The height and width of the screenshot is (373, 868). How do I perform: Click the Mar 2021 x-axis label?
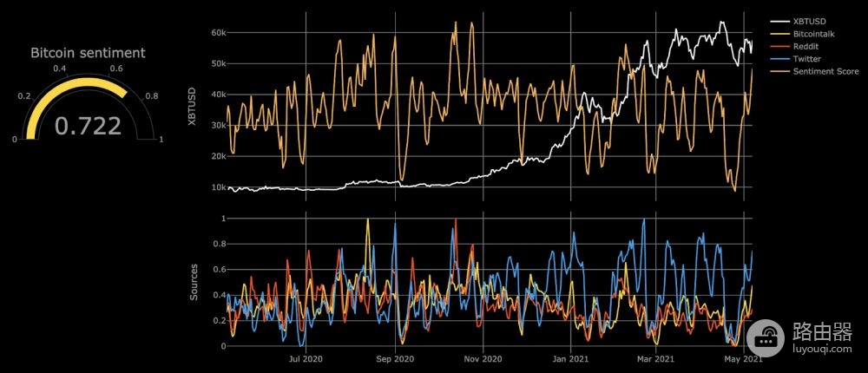click(x=657, y=358)
